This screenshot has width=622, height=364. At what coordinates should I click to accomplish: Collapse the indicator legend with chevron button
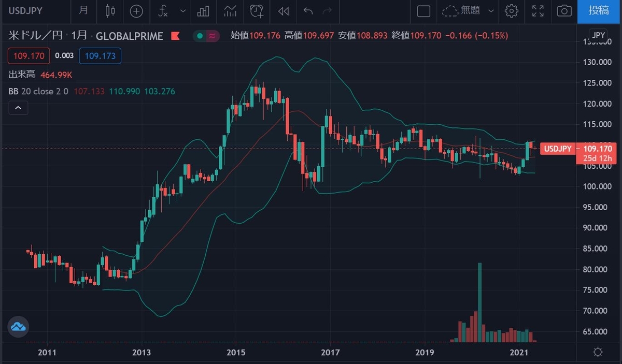click(18, 108)
